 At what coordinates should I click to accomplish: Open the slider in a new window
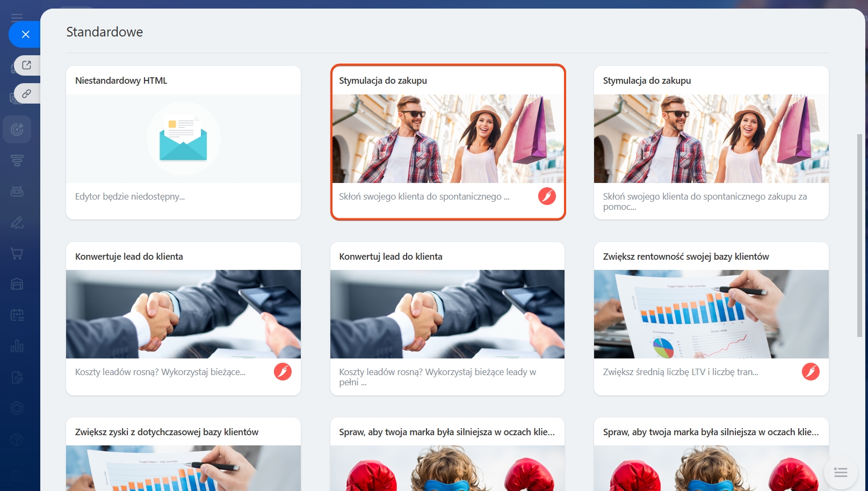[x=26, y=65]
